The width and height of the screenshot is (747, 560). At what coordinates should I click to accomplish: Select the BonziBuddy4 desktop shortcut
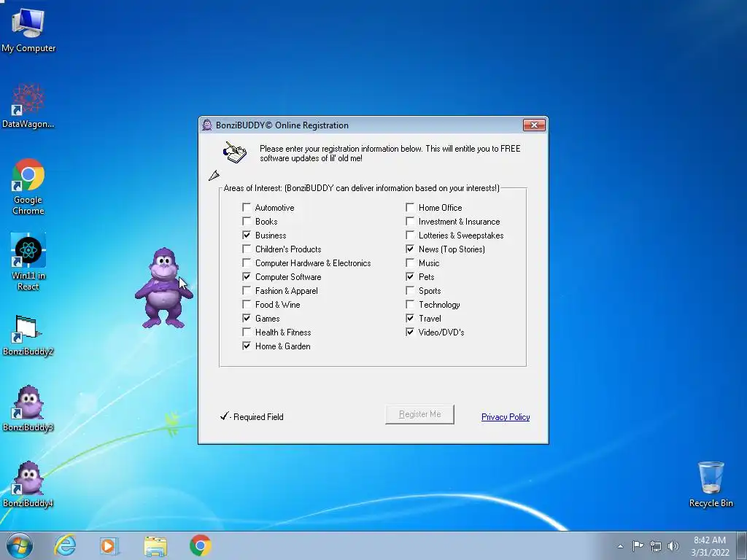coord(28,484)
